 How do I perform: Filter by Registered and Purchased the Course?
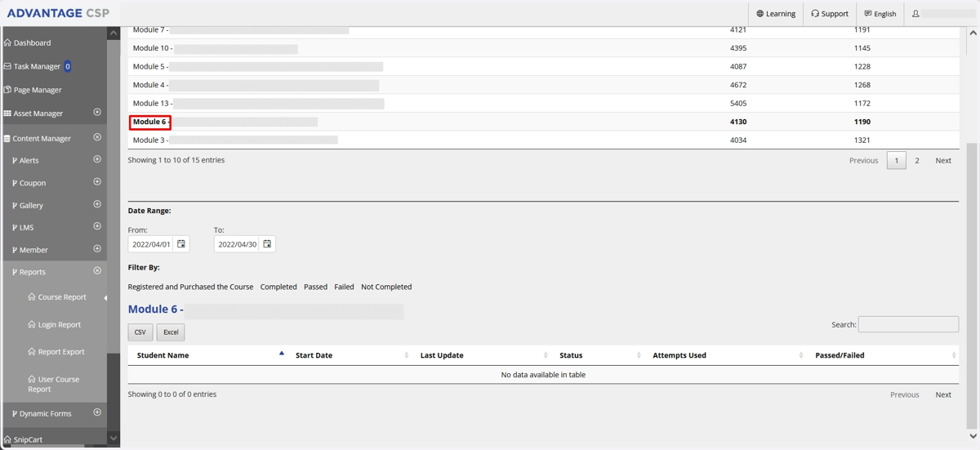coord(190,287)
